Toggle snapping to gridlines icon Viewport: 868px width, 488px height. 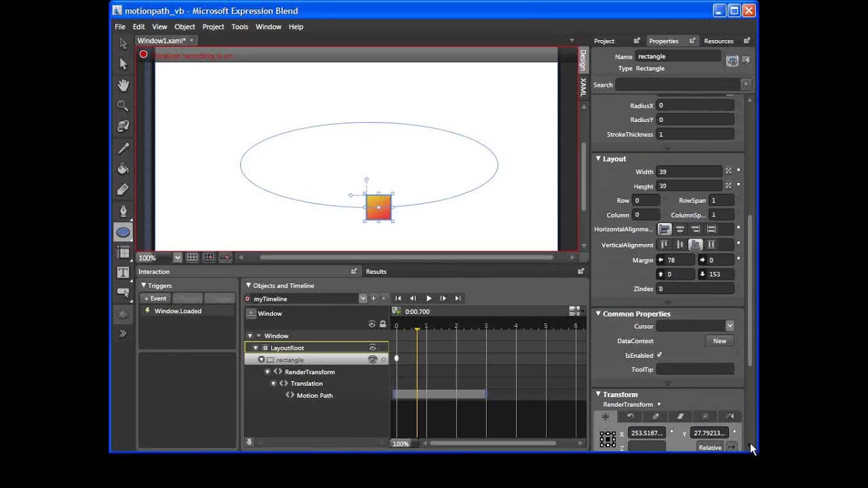[x=209, y=258]
